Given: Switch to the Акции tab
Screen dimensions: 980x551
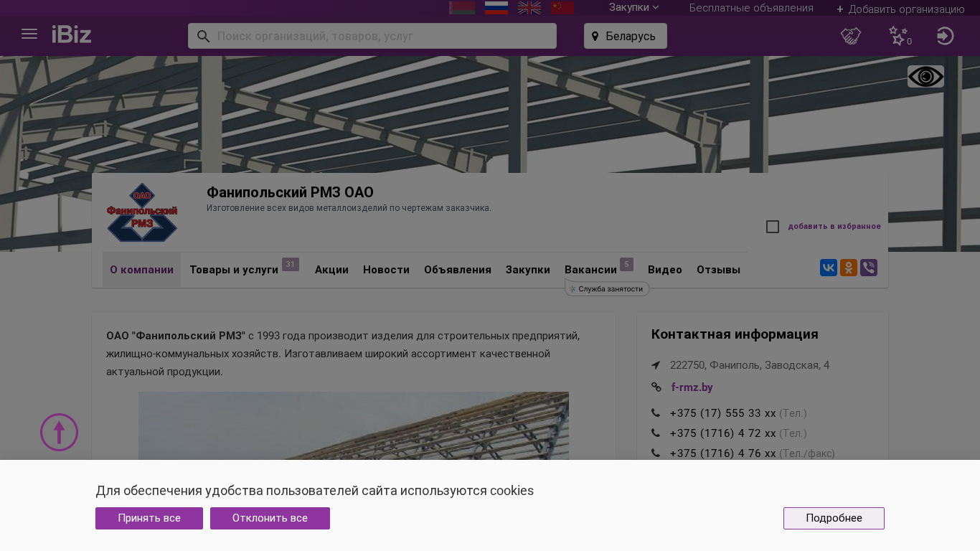Looking at the screenshot, I should 331,270.
